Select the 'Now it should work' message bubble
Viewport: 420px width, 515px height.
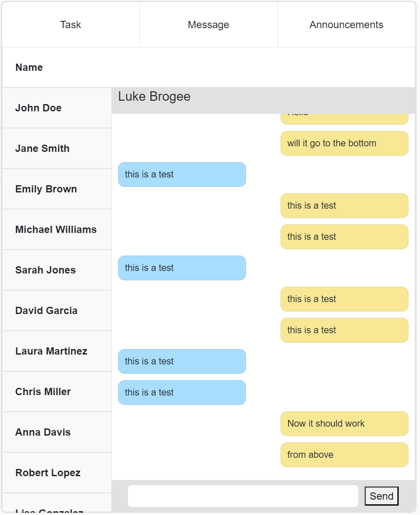(344, 423)
